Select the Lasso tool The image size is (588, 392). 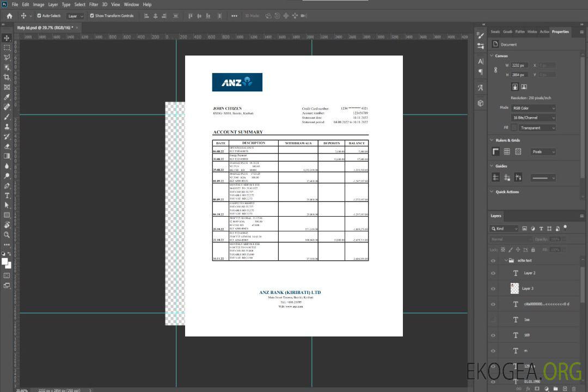7,57
